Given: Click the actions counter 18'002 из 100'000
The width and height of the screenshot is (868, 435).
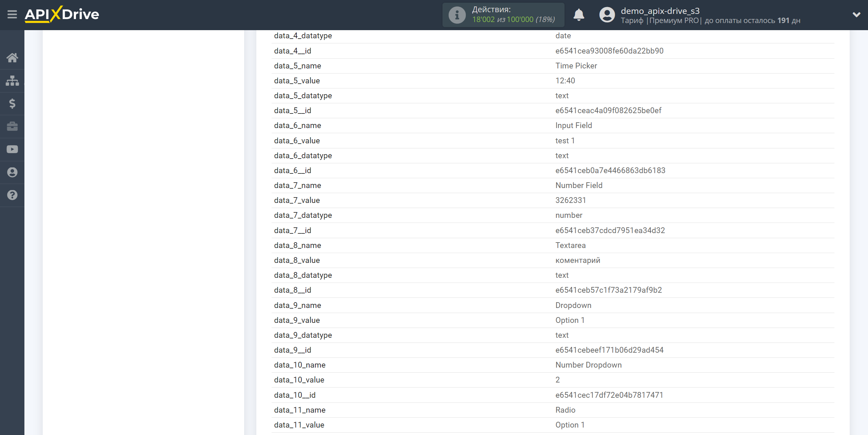Looking at the screenshot, I should pos(514,20).
